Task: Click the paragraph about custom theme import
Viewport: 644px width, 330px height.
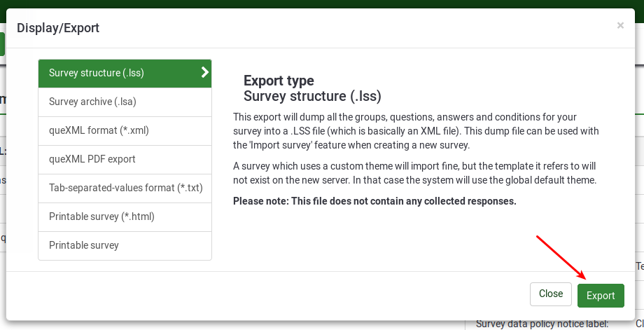Action: (x=414, y=173)
